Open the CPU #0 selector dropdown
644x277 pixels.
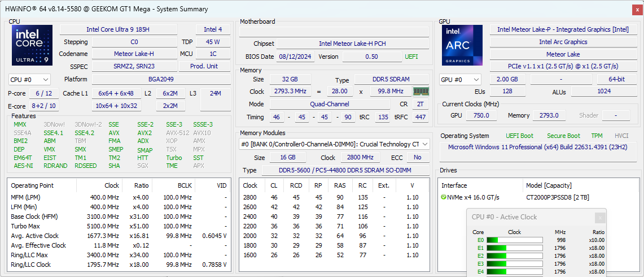tap(29, 80)
